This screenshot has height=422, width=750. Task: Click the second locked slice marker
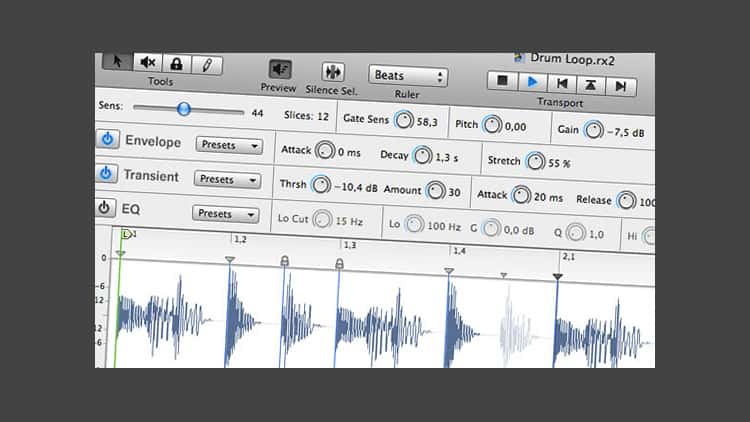339,264
